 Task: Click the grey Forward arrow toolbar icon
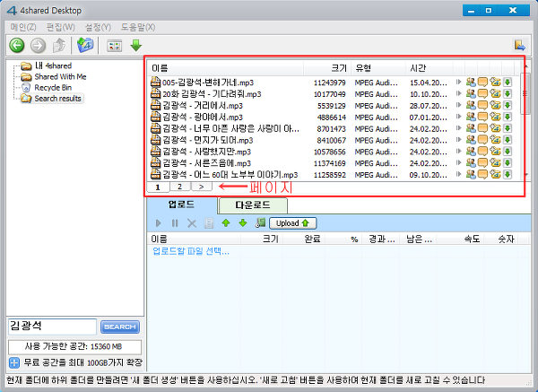pos(38,46)
